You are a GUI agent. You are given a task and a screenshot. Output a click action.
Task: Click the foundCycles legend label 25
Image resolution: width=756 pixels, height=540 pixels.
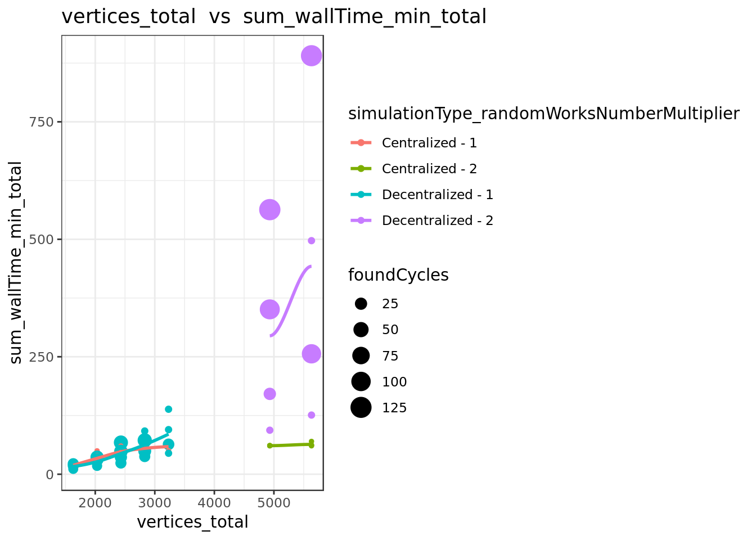pos(390,304)
